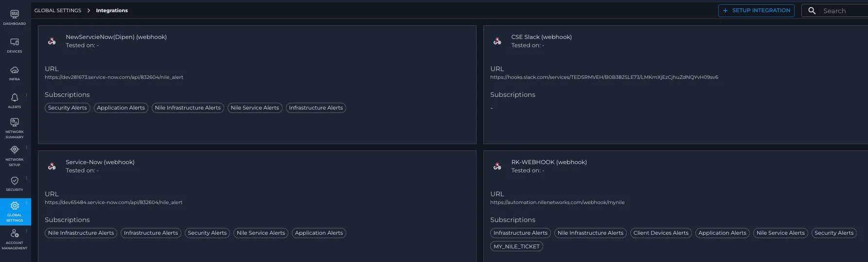The image size is (868, 262).
Task: Click Application Alerts tag in NewServcieNow(Dipen) card
Action: (121, 108)
